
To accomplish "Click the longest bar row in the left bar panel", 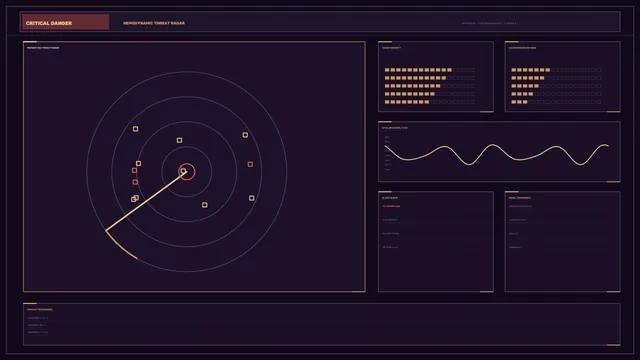I will click(x=429, y=70).
